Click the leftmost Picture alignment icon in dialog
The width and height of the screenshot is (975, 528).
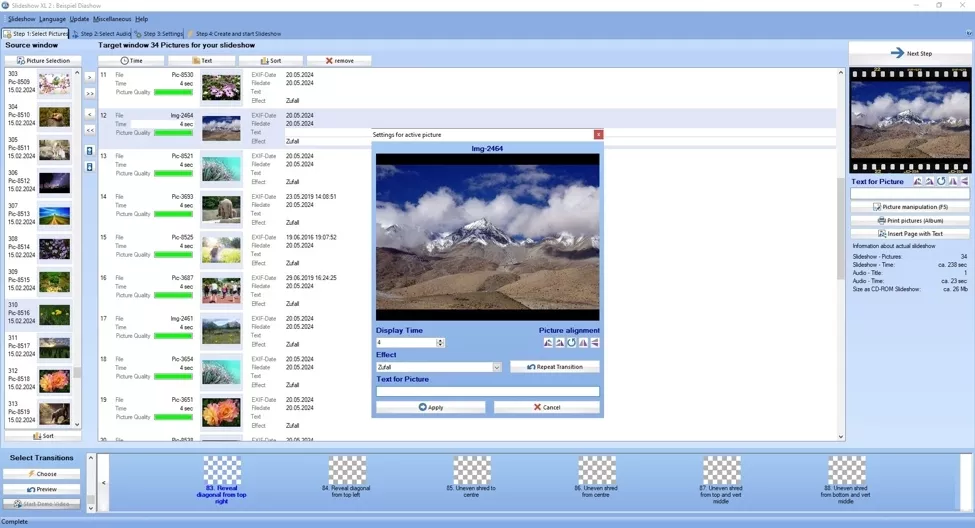point(548,342)
